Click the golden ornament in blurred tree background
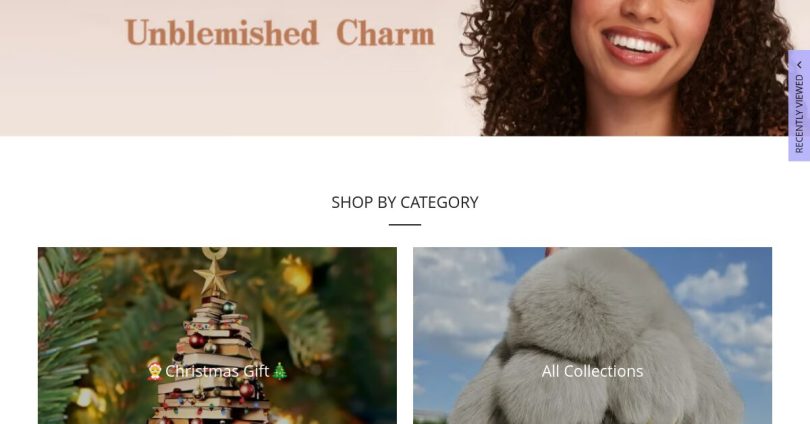Screen dimensions: 810x424 click(x=296, y=275)
